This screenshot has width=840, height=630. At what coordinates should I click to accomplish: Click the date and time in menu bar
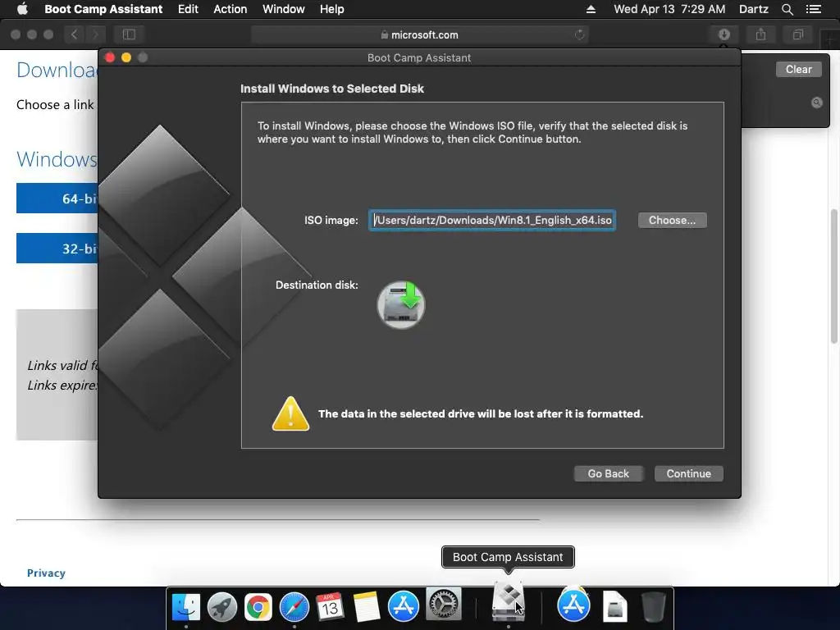(669, 9)
